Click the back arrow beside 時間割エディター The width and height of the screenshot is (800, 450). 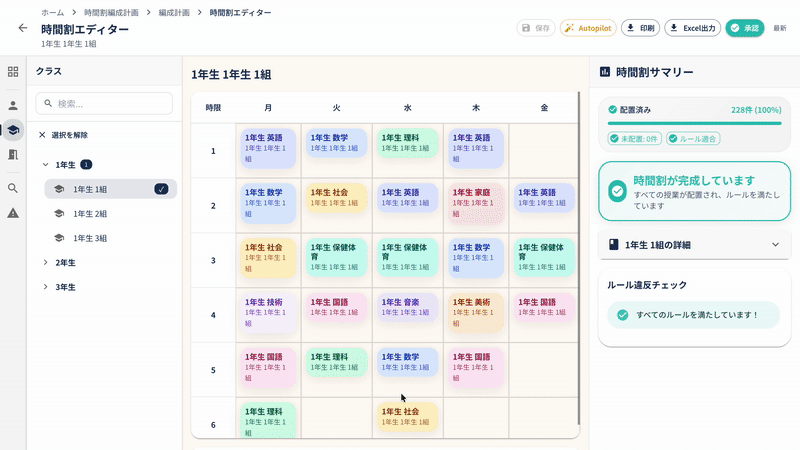click(23, 28)
